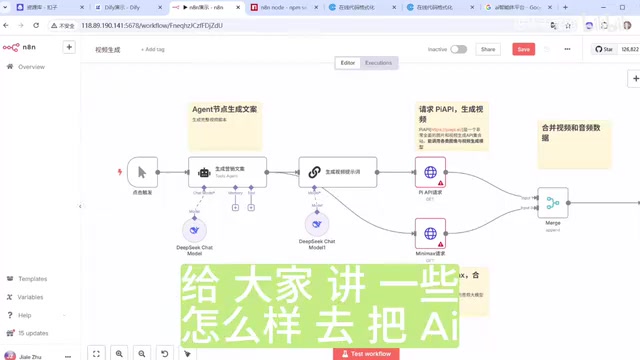Click the zoom in canvas button
The image size is (640, 360).
point(119,353)
